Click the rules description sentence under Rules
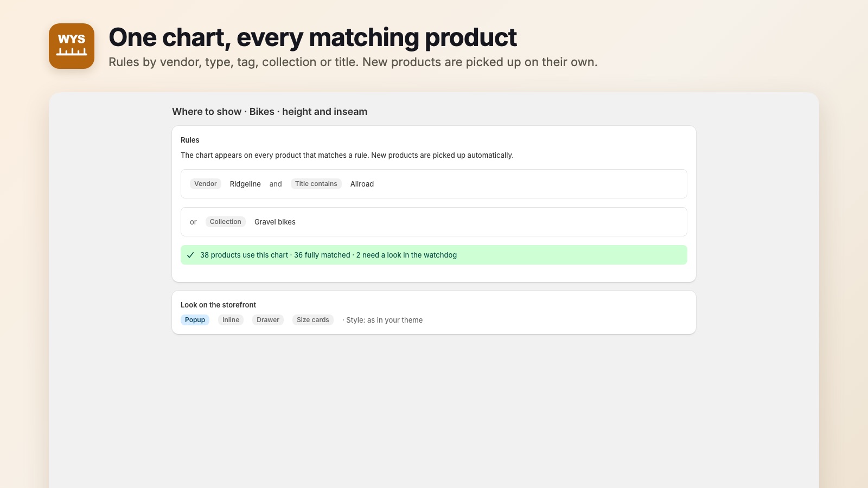868x488 pixels. (347, 155)
